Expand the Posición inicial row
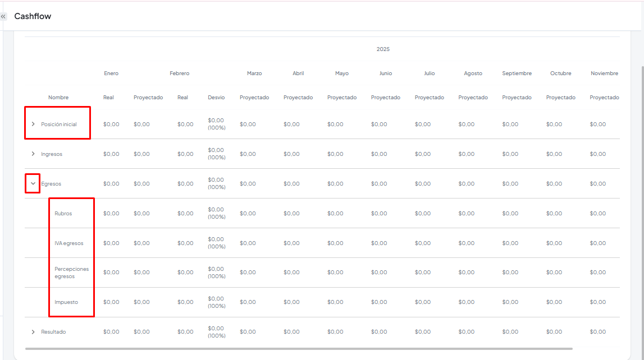The height and width of the screenshot is (360, 644). tap(33, 124)
